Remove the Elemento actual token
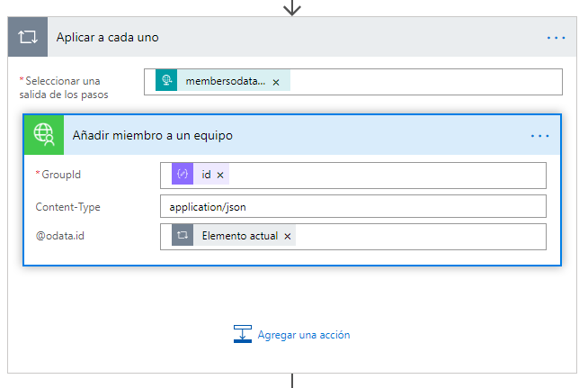This screenshot has height=388, width=588. (x=288, y=237)
